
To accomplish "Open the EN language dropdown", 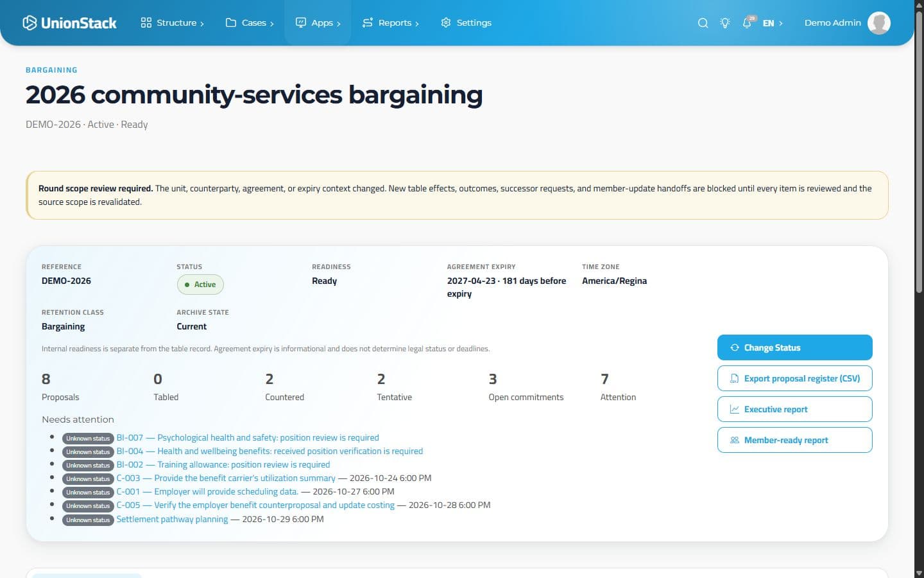I will coord(773,23).
